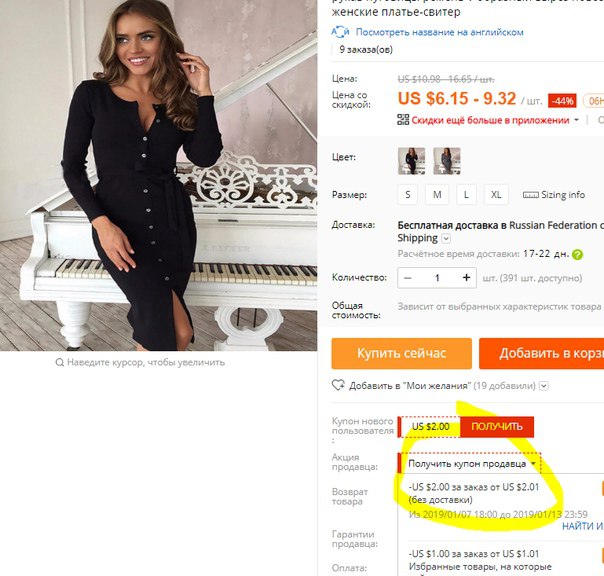
Task: Select size S
Action: (x=408, y=195)
